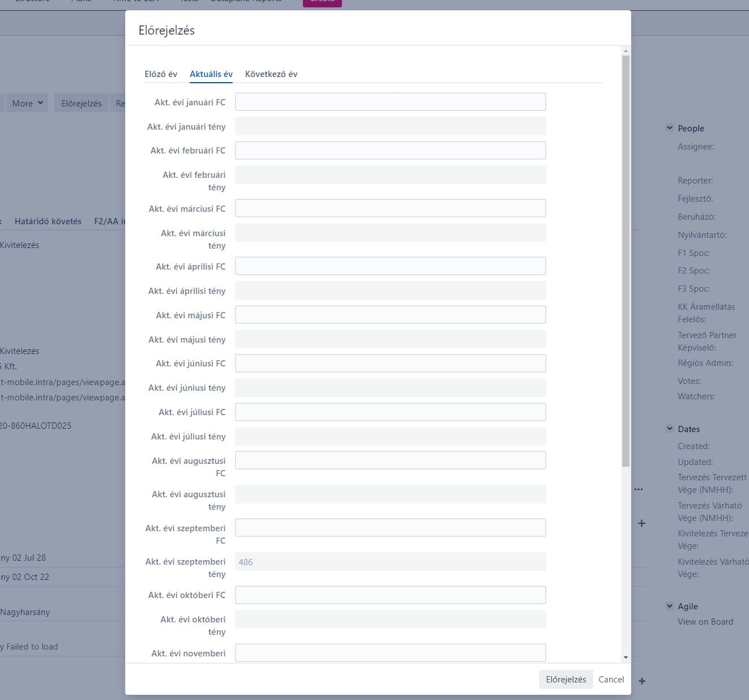Focus the Akt. évi novemberi input field
Viewport: 749px width, 700px height.
click(391, 653)
